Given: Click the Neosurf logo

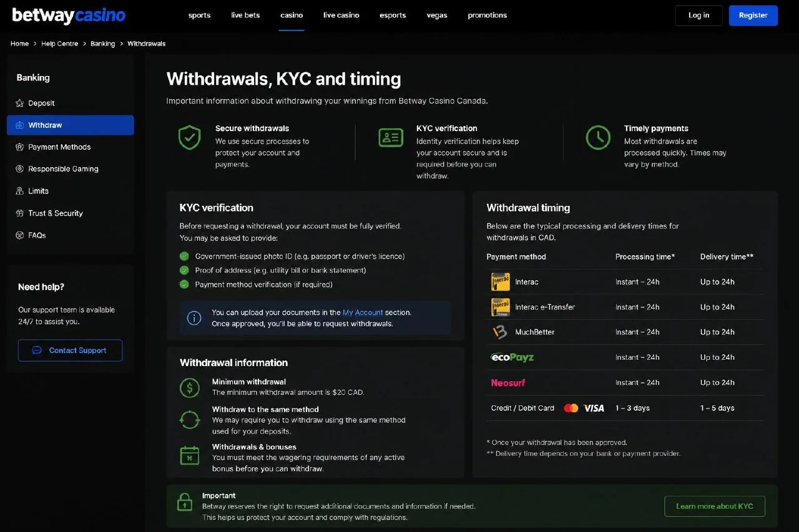Looking at the screenshot, I should tap(508, 383).
